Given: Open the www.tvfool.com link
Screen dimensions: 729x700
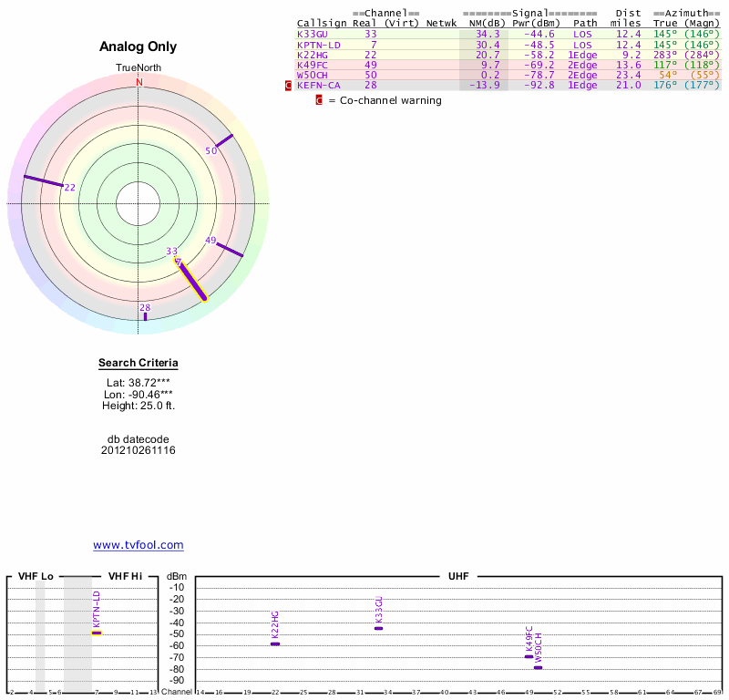Looking at the screenshot, I should tap(139, 545).
